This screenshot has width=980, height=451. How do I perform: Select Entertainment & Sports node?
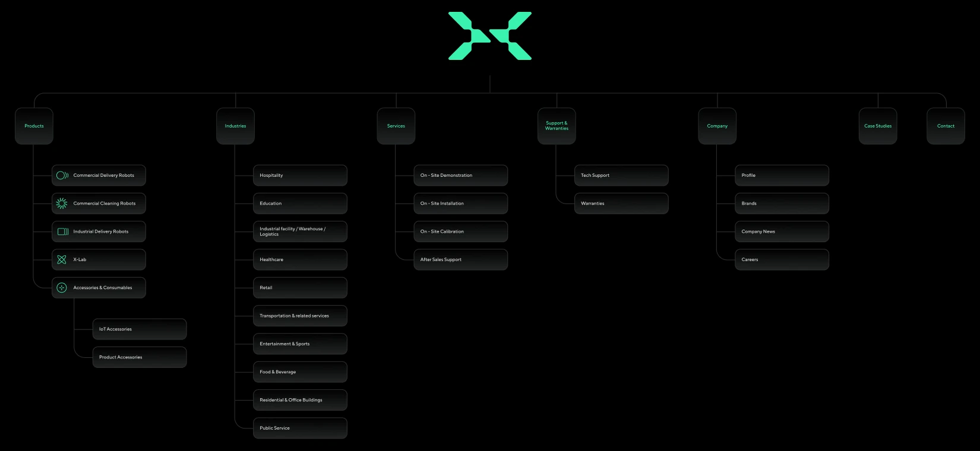click(300, 344)
